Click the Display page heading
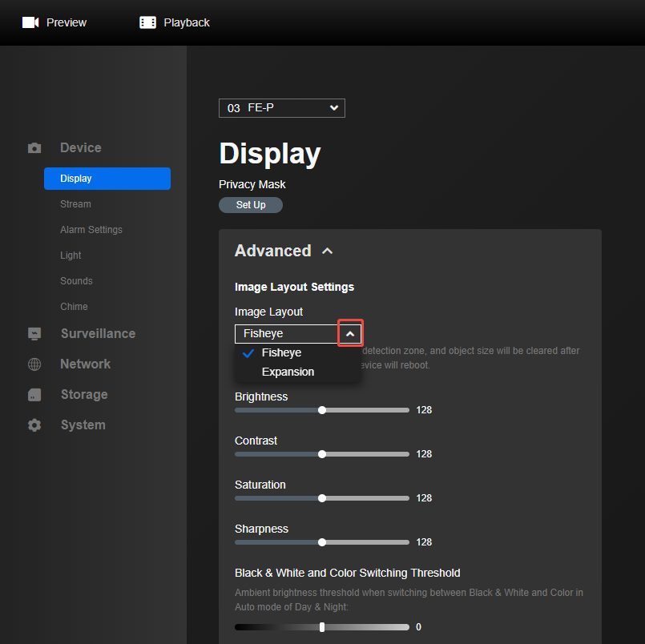 point(270,155)
